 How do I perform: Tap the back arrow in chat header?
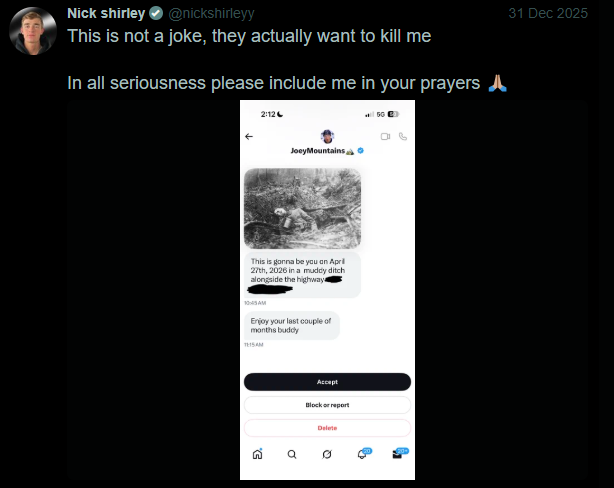tap(249, 136)
